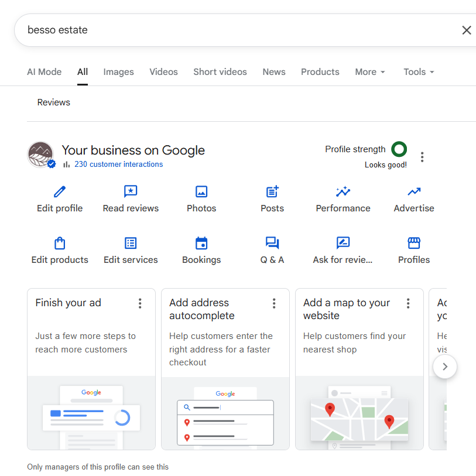The width and height of the screenshot is (476, 476).
Task: Open Edit products shopping bag icon
Action: [60, 243]
